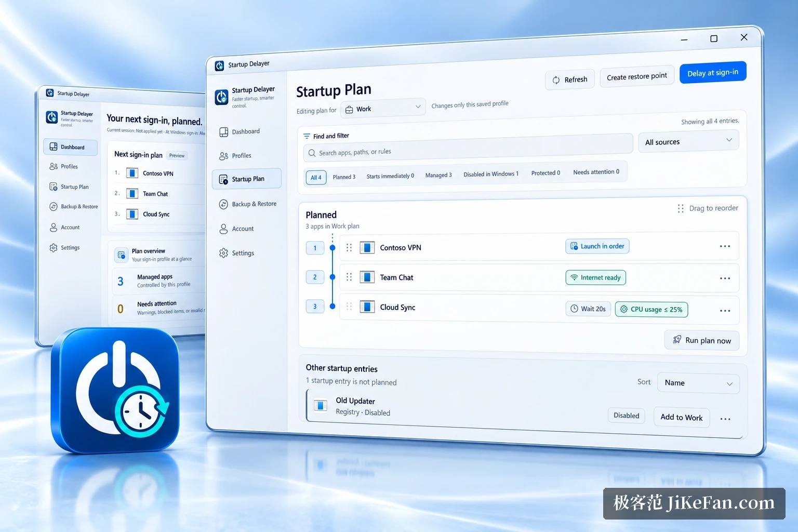798x532 pixels.
Task: Click the Cloud Sync app icon in Planned list
Action: (x=367, y=307)
